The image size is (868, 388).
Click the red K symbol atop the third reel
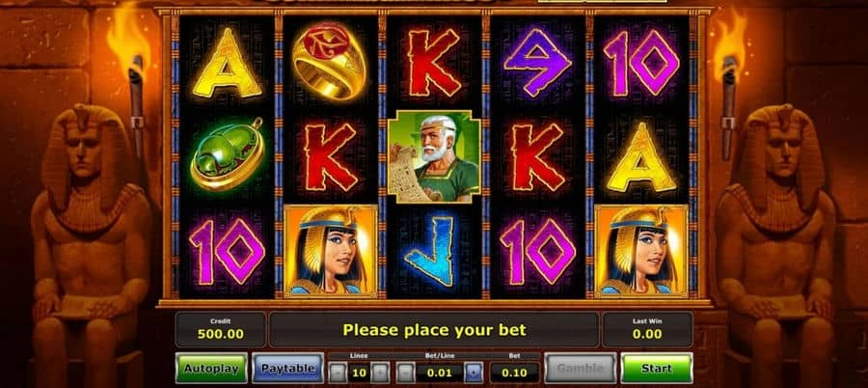[x=435, y=62]
